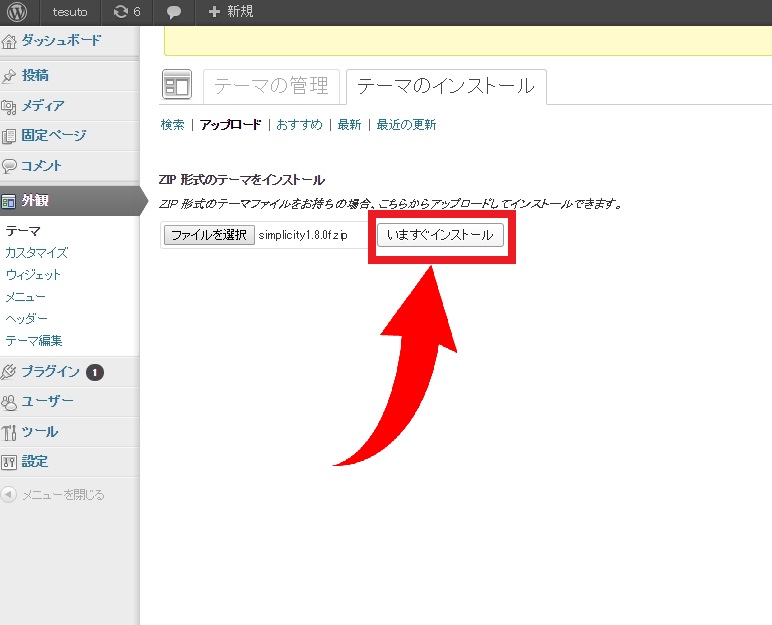Go to メディア library menu
The height and width of the screenshot is (625, 772).
42,106
